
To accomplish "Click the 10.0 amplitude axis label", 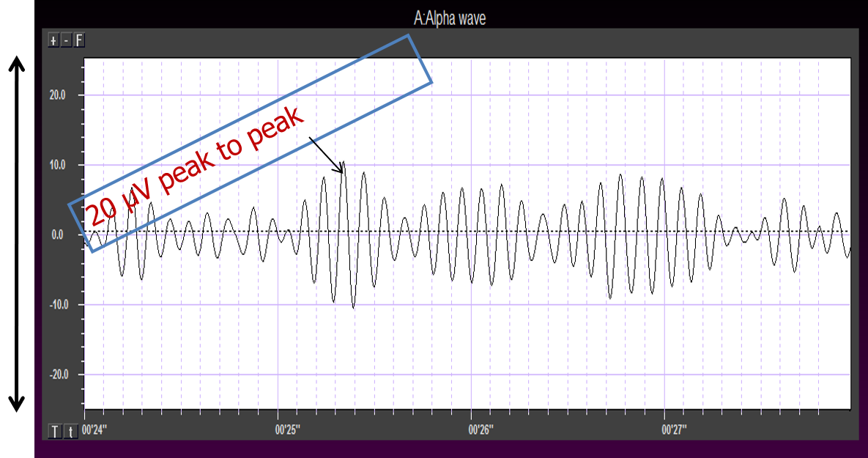I will pyautogui.click(x=57, y=165).
